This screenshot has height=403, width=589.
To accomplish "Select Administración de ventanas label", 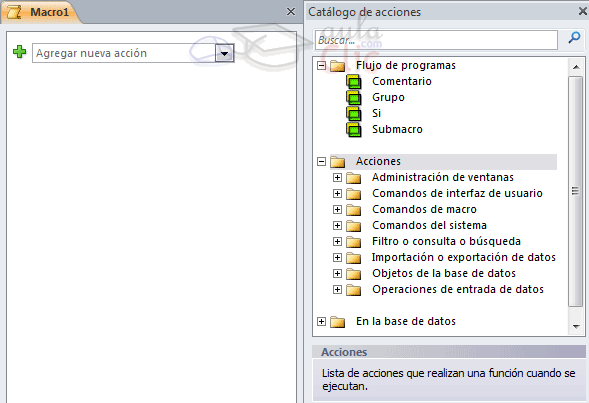I will click(443, 177).
